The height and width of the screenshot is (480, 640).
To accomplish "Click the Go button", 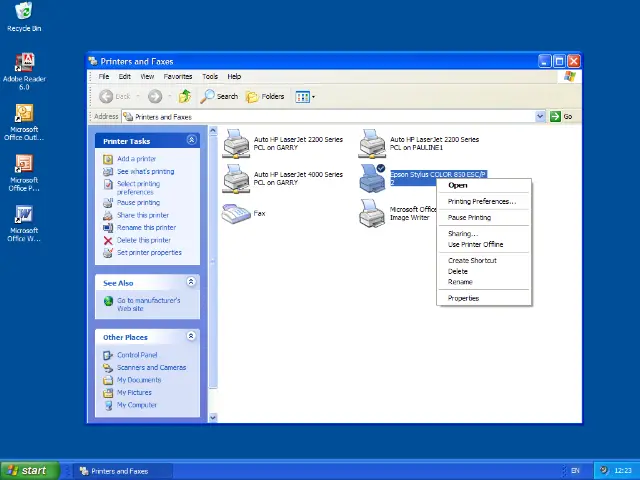I will coord(561,117).
